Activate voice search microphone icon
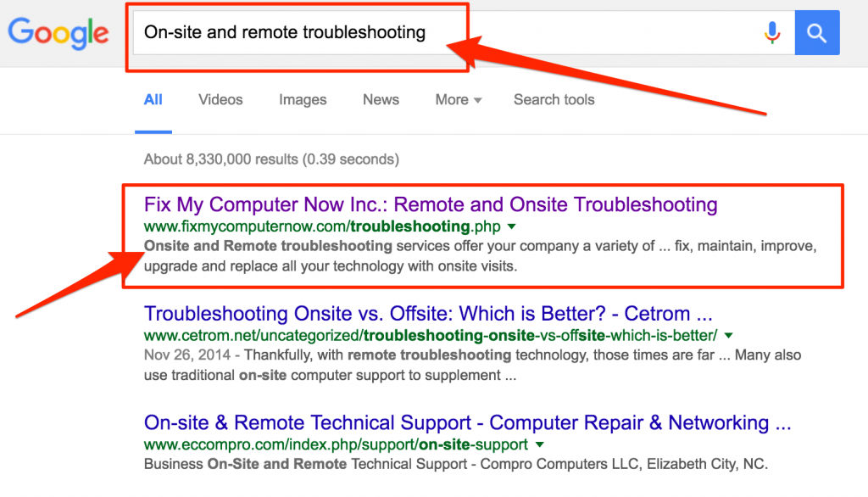The width and height of the screenshot is (868, 497). point(772,33)
